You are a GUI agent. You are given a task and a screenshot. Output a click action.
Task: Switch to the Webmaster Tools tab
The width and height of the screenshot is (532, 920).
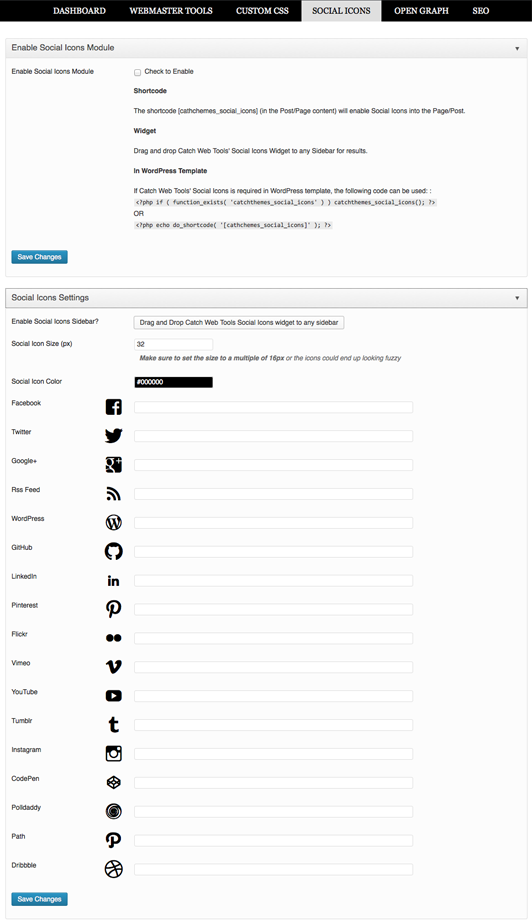(x=171, y=11)
